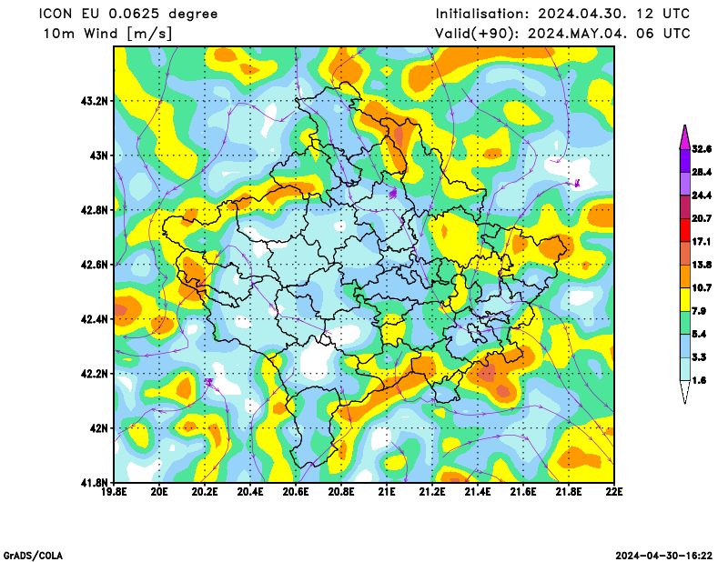Click the 20E longitude label
Image resolution: width=728 pixels, height=562 pixels.
click(159, 491)
